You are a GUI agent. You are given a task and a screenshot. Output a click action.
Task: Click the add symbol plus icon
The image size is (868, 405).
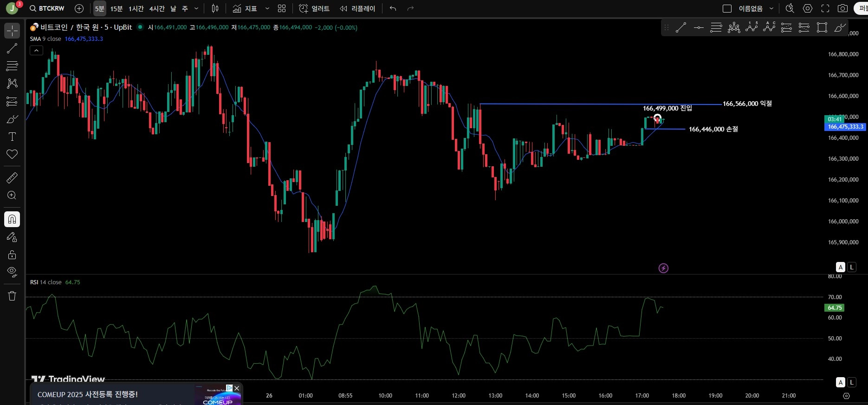pos(79,8)
